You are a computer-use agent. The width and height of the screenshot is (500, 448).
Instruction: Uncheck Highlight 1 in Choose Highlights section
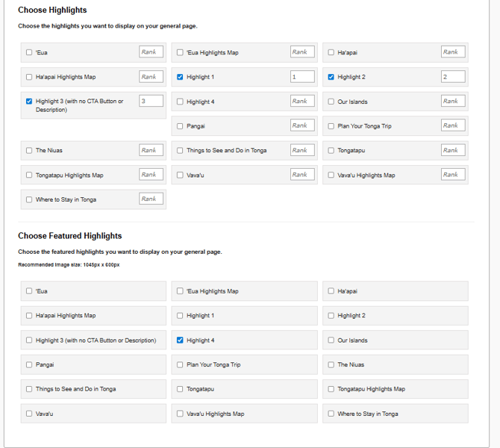[x=180, y=77]
